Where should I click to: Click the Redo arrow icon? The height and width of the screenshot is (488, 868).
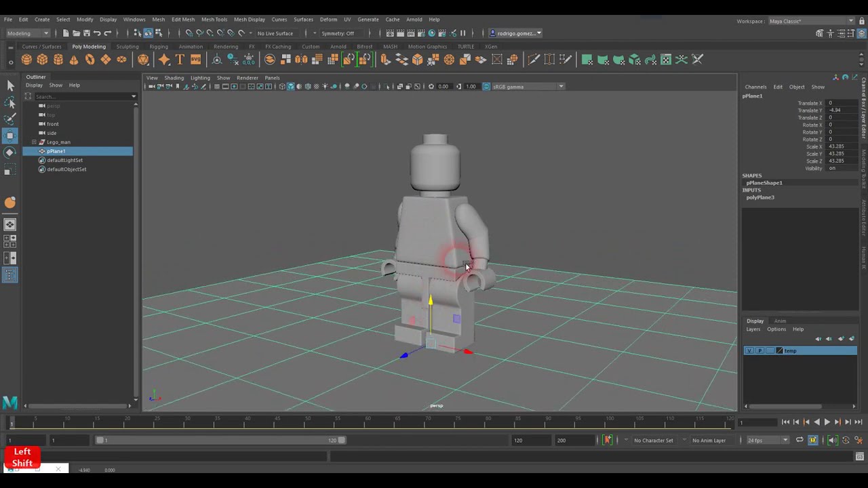point(107,33)
